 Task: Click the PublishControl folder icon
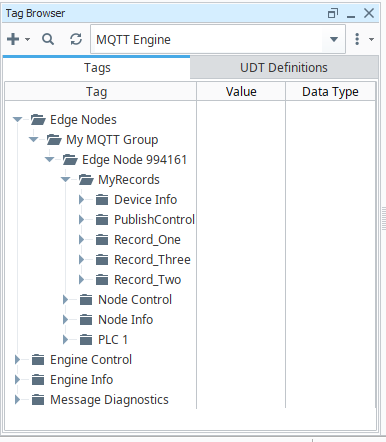102,219
